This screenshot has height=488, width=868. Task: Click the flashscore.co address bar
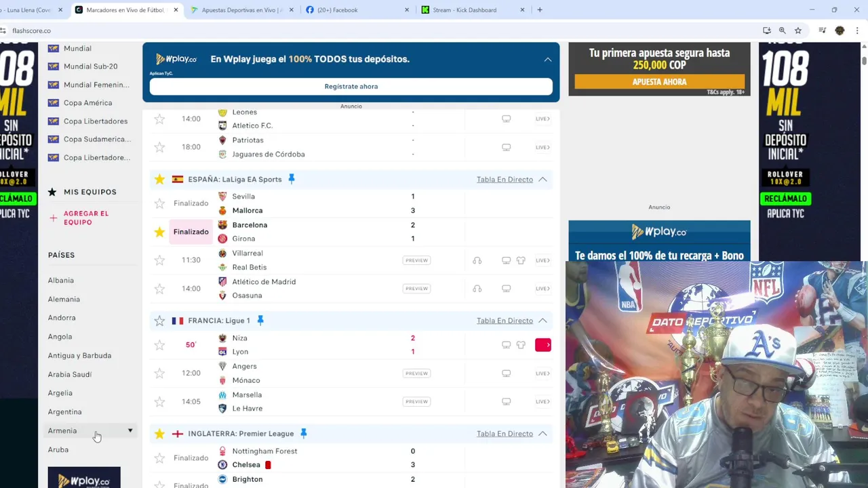[380, 30]
